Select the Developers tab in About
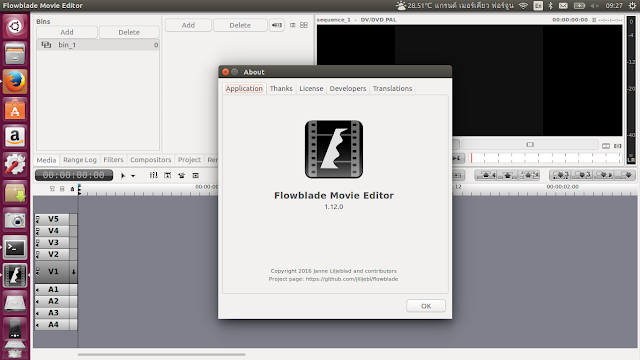The image size is (640, 360). click(x=348, y=89)
